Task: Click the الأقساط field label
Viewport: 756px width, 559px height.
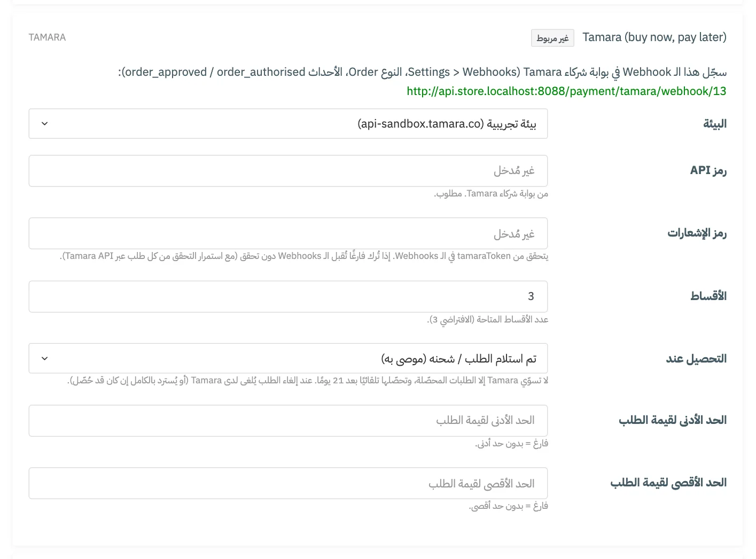Action: 708,296
